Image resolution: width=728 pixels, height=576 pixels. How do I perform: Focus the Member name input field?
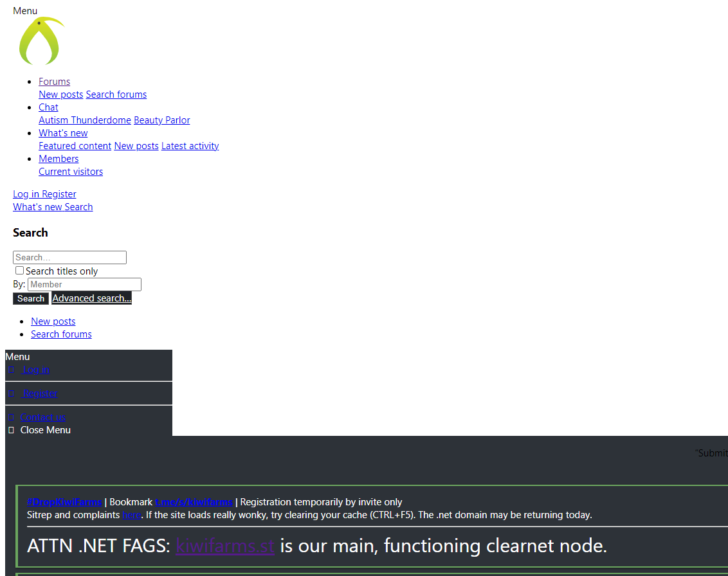[84, 285]
